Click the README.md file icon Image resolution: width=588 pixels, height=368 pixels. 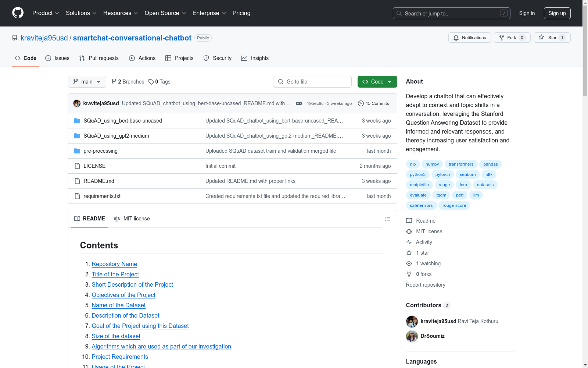click(x=77, y=181)
